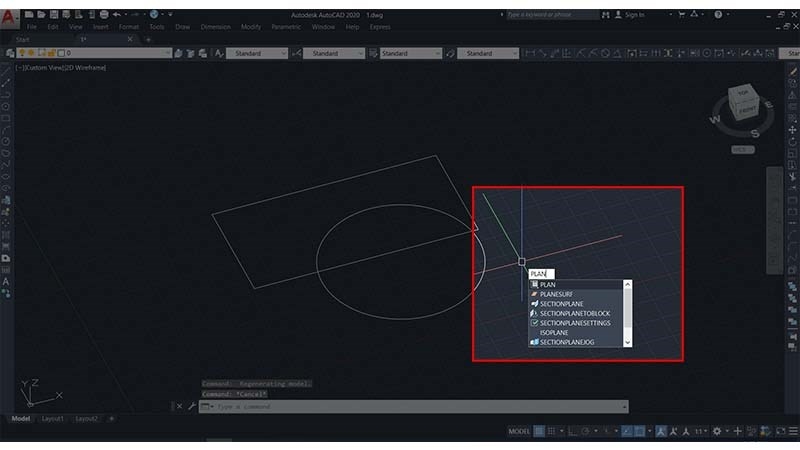Select SECTIONPLANESETTINGS from suggestion list
This screenshot has height=450, width=800.
pos(575,323)
